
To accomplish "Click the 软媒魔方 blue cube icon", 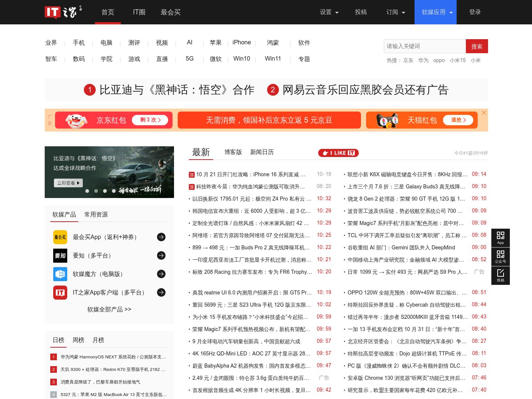I will pos(60,274).
